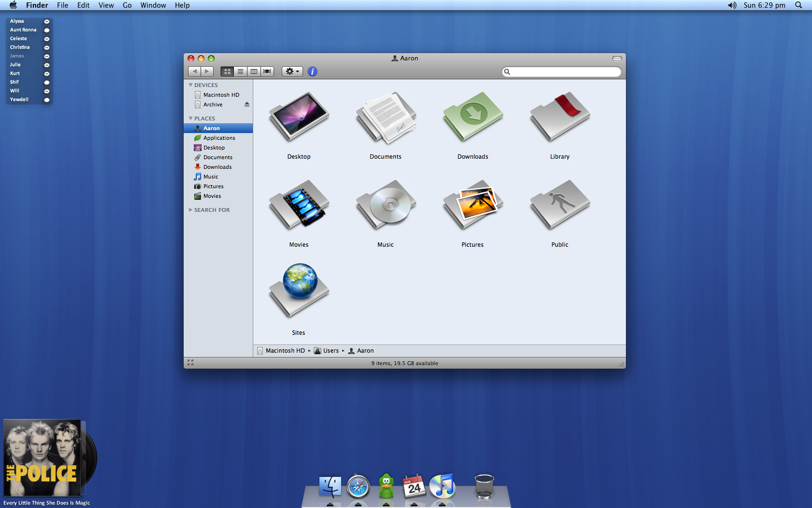Viewport: 812px width, 508px height.
Task: Open the View menu
Action: click(106, 5)
